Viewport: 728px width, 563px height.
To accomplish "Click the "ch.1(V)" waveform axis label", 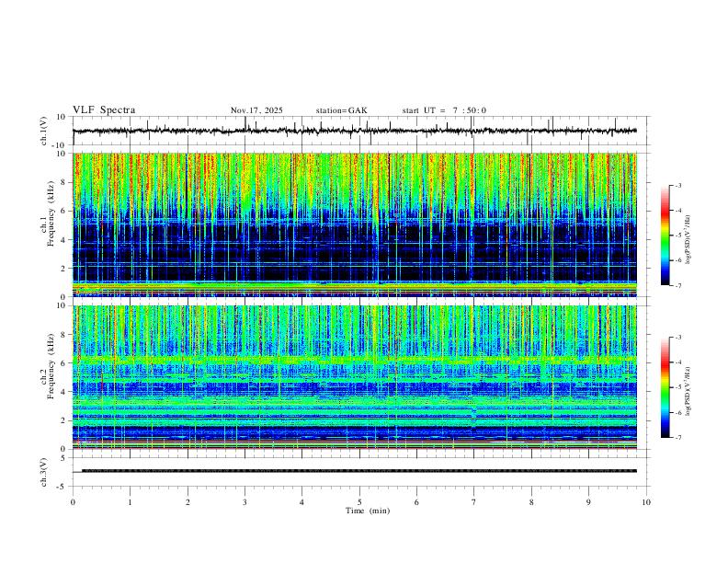I will tap(44, 131).
